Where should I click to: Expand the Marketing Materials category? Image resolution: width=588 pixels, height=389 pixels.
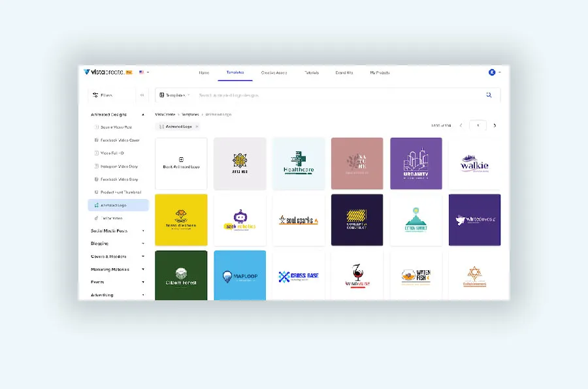116,269
